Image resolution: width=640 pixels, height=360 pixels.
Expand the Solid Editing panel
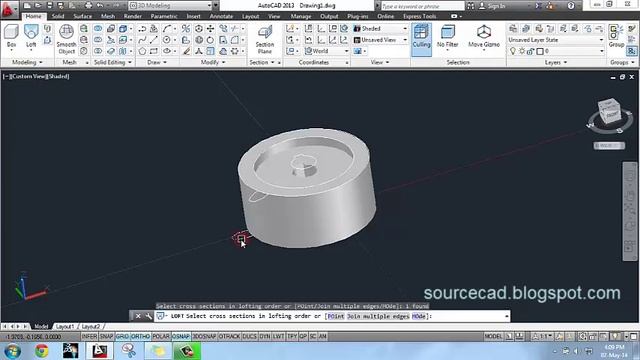(113, 62)
